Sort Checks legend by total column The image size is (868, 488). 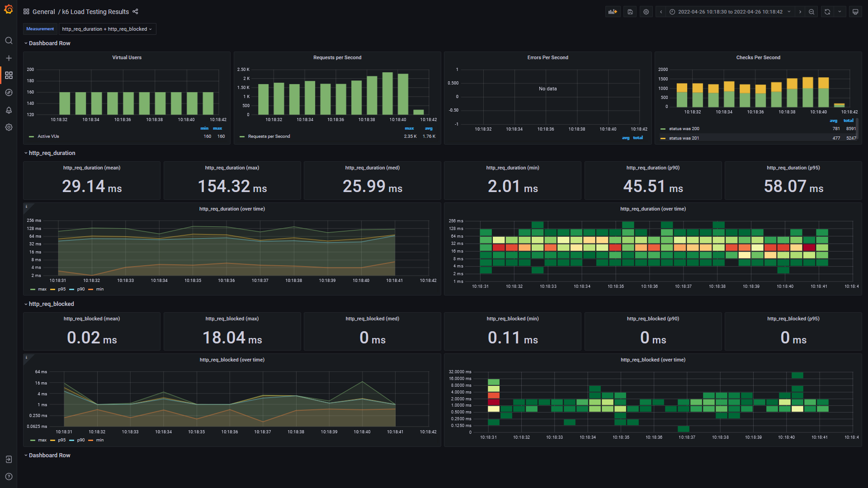click(x=849, y=121)
